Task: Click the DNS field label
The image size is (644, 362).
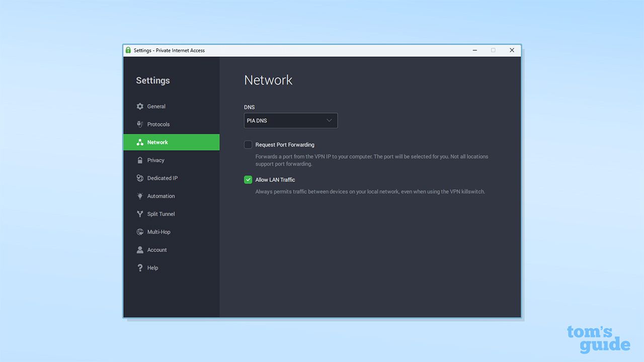Action: coord(250,108)
